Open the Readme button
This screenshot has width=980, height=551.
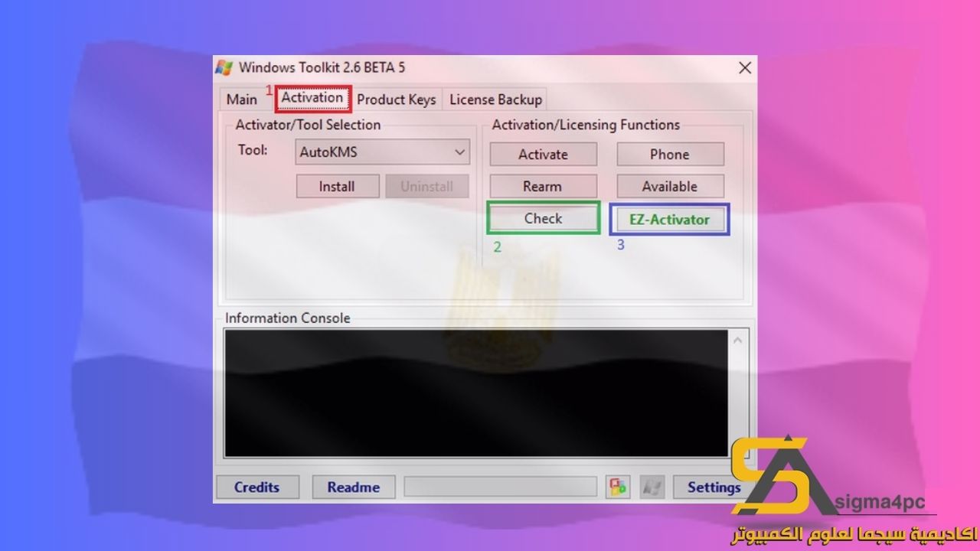[354, 487]
